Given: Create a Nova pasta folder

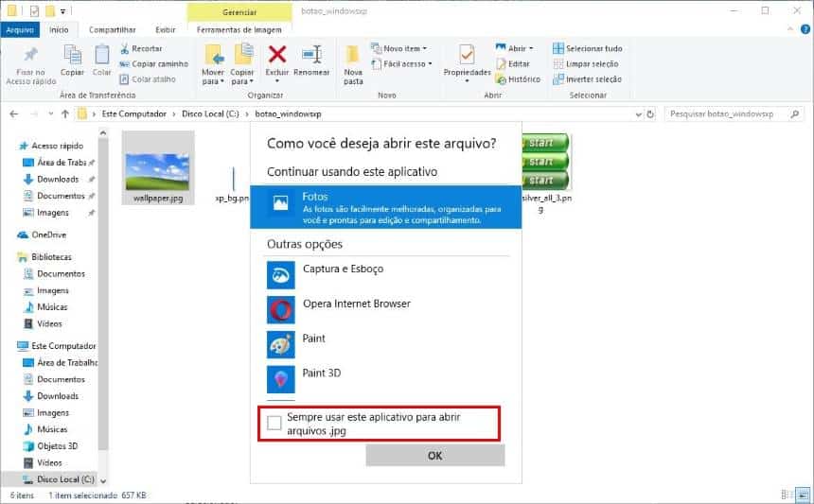Looking at the screenshot, I should [353, 65].
